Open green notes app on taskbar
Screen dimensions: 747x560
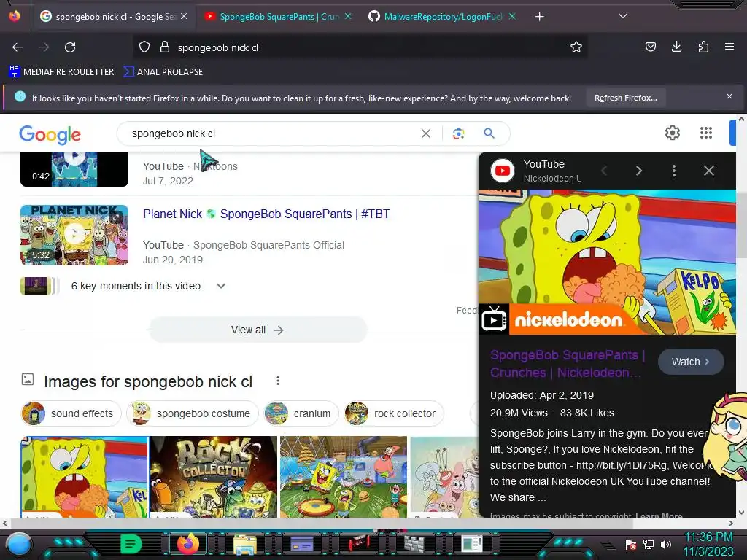coord(131,543)
